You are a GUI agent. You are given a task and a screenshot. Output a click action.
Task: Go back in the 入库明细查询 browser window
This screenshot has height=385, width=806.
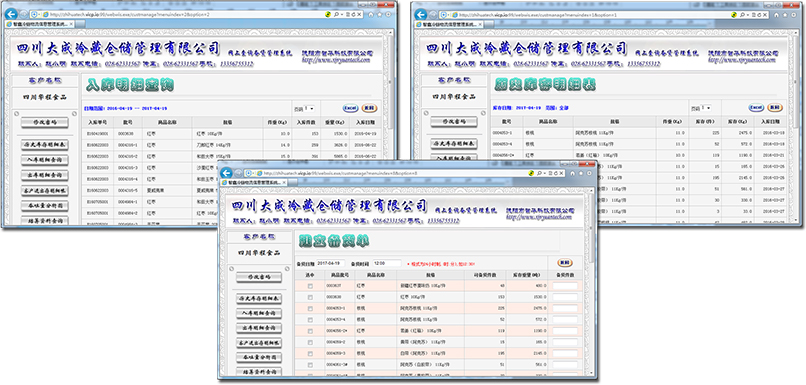coord(10,14)
